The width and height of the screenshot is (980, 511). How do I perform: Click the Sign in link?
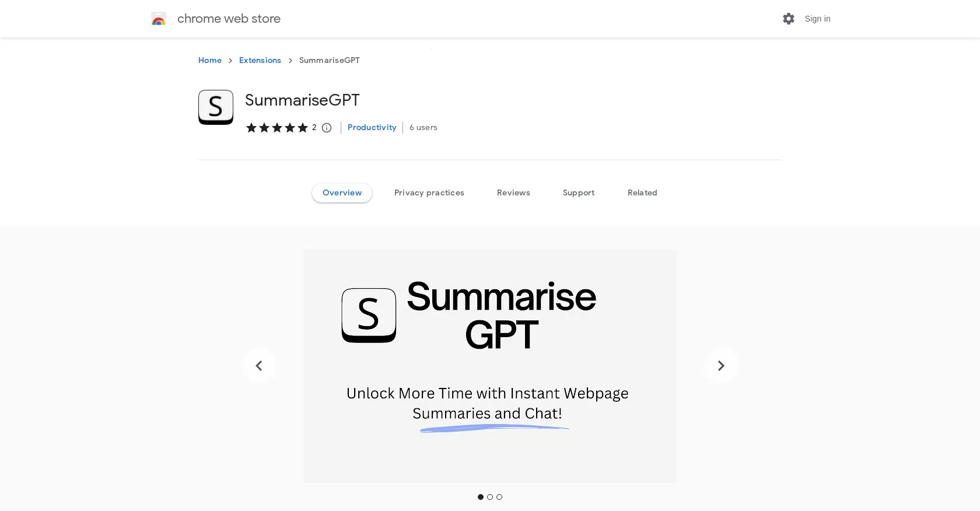click(x=817, y=18)
